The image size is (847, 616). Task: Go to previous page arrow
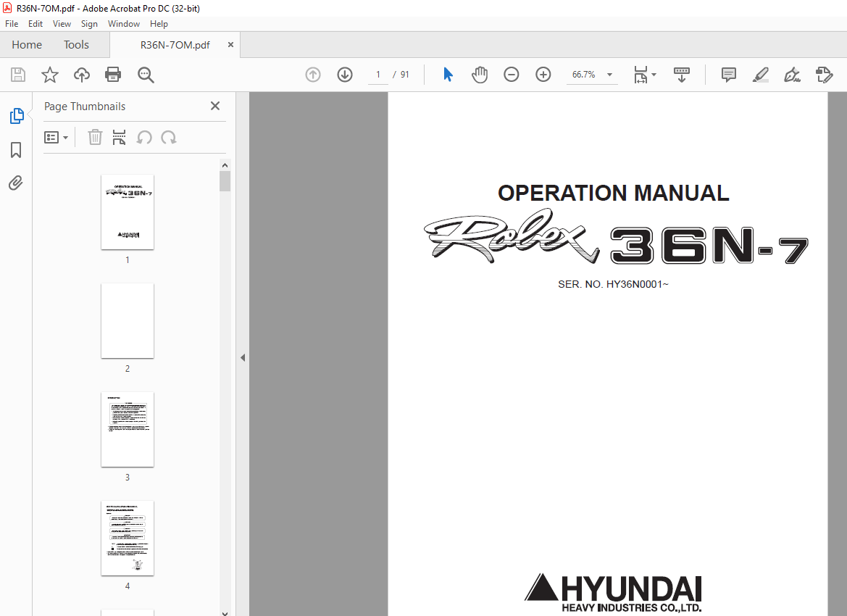tap(313, 75)
